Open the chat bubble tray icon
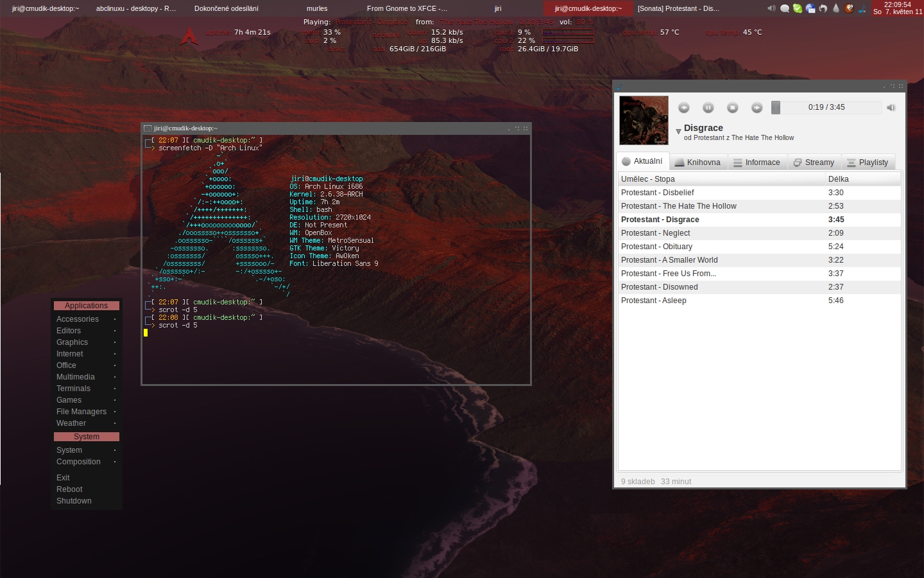Image resolution: width=924 pixels, height=578 pixels. (x=785, y=8)
